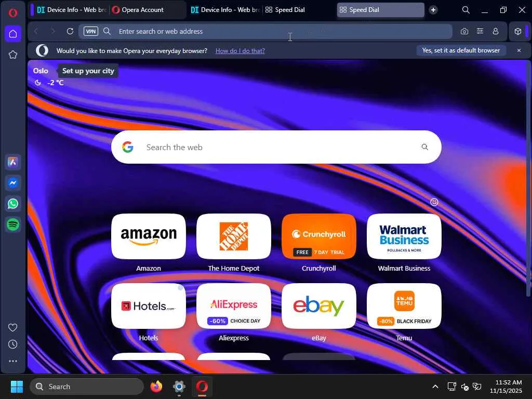Switch to second Device Info tab
This screenshot has height=399, width=532.
pyautogui.click(x=224, y=10)
